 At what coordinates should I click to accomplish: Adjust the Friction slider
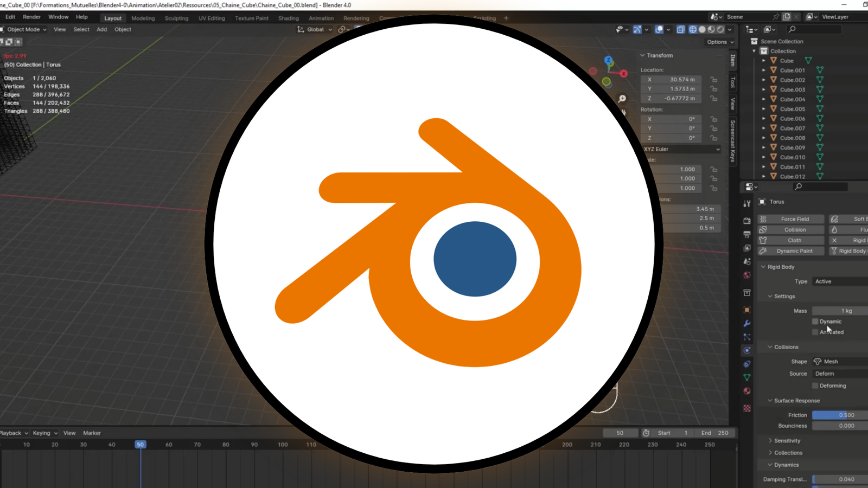pyautogui.click(x=840, y=415)
